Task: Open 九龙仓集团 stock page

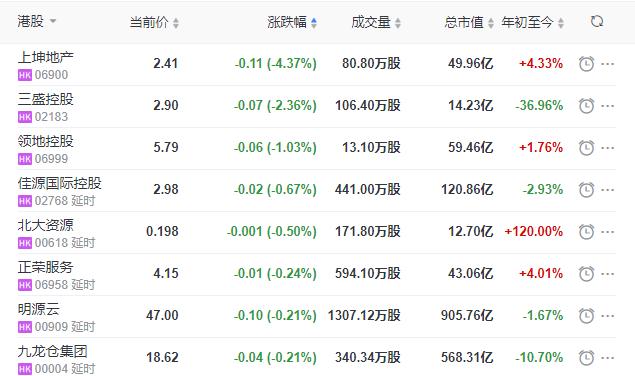Action: pos(53,351)
